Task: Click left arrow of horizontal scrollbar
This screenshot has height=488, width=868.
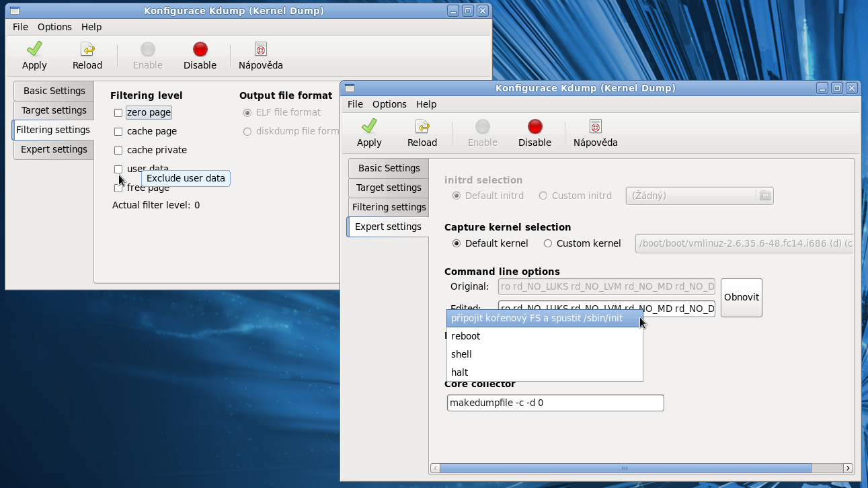Action: tap(435, 468)
